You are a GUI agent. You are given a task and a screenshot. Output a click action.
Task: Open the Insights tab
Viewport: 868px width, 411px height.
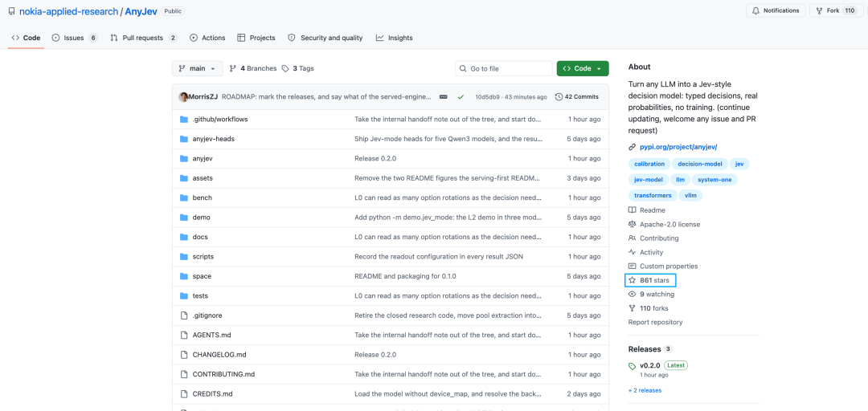pos(394,38)
